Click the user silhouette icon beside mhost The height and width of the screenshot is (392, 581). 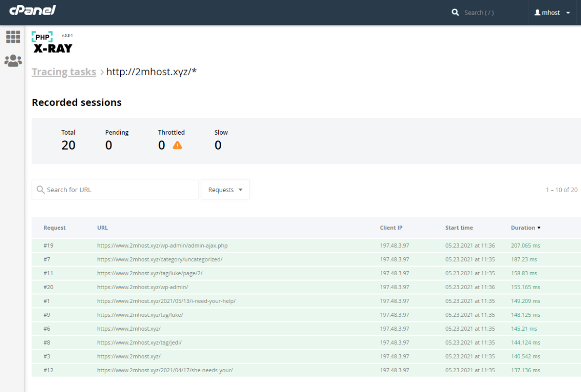(x=537, y=13)
